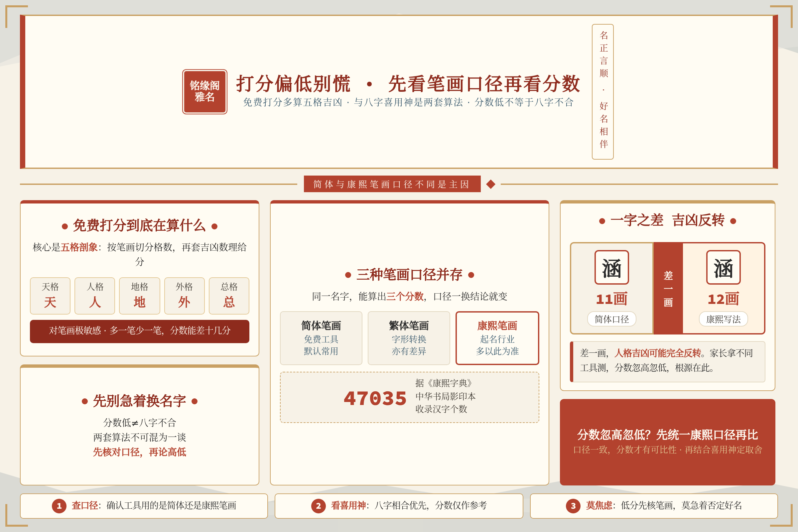Viewport: 798px width, 532px height.
Task: Open the 繁体笔画 card
Action: [x=409, y=338]
